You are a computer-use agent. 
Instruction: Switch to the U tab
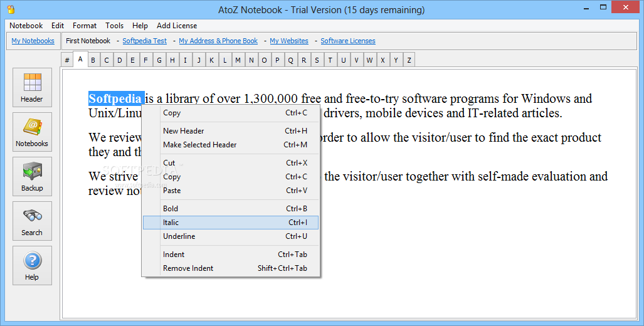tap(343, 60)
